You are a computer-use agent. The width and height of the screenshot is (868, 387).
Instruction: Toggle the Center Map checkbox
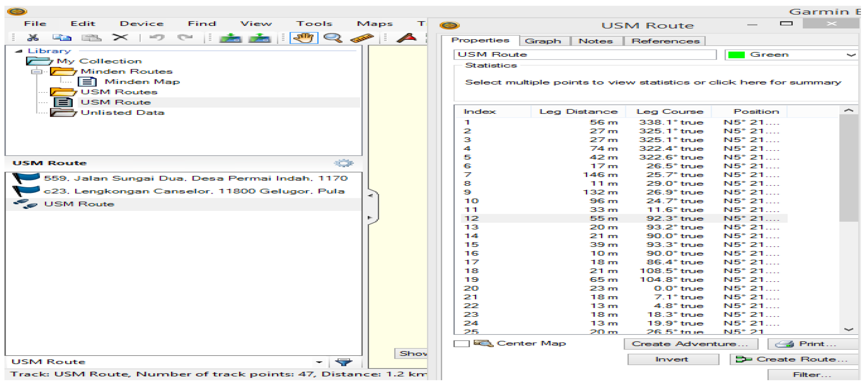[461, 344]
